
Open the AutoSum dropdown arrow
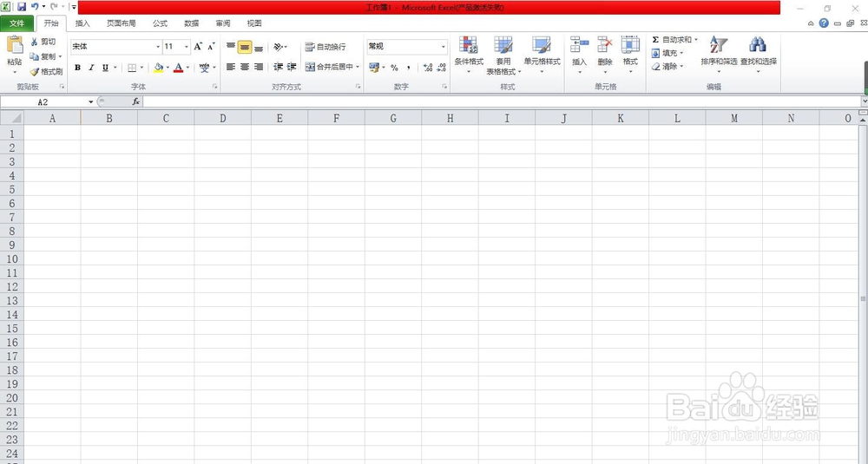point(696,40)
